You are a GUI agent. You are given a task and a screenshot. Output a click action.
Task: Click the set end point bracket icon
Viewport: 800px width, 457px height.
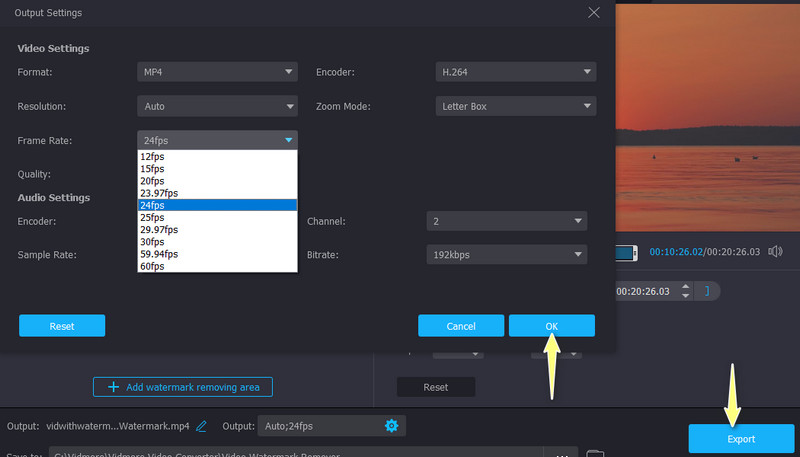(708, 291)
